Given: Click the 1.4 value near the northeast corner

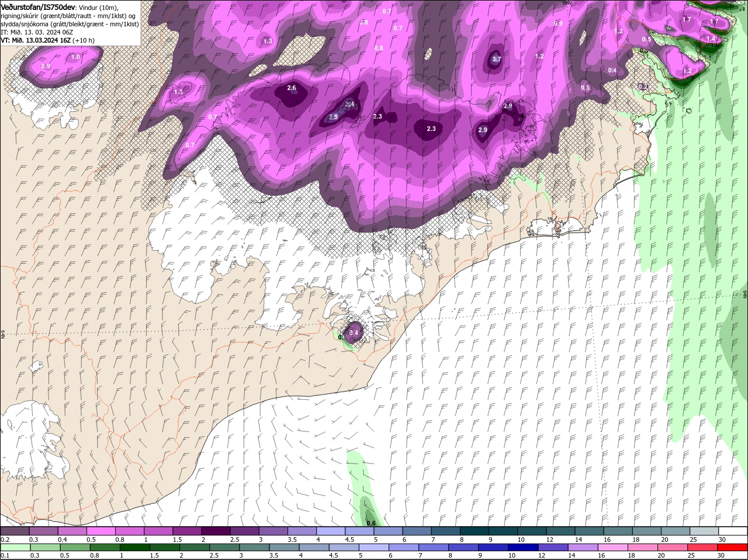Looking at the screenshot, I should 711,39.
